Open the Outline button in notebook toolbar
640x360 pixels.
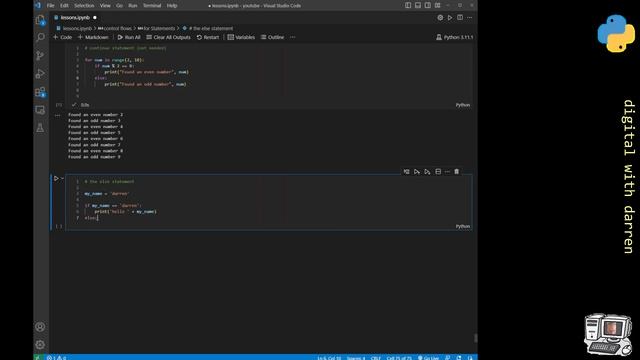[x=272, y=37]
